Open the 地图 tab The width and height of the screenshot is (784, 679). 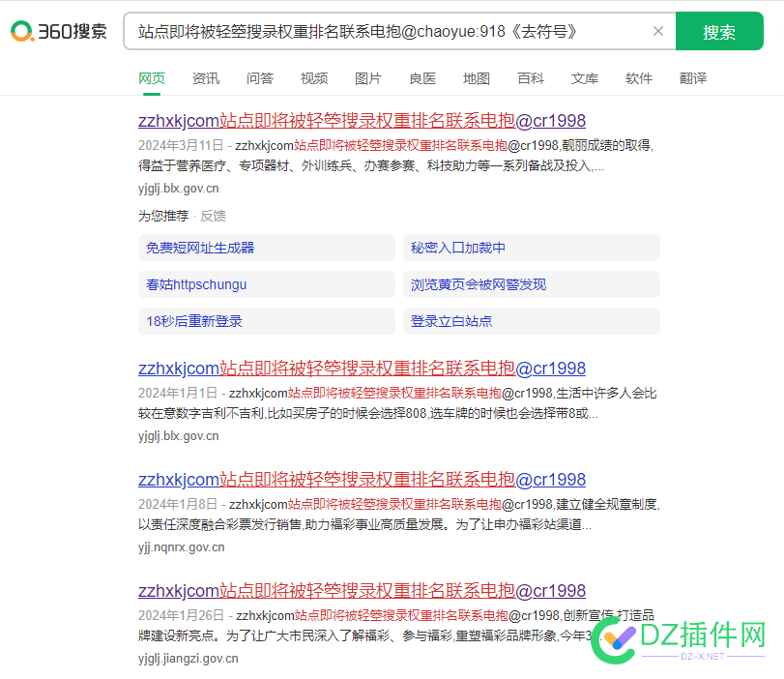(476, 78)
